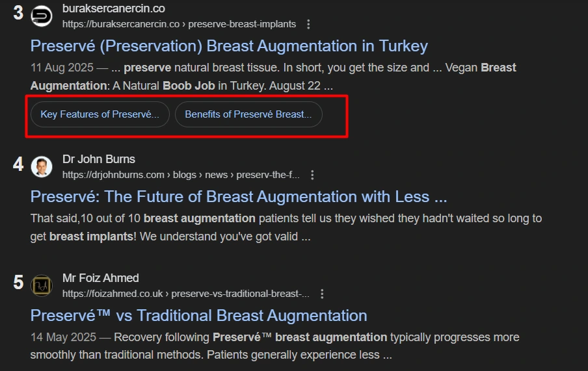Click the snippet starting "That said, 10 out of 10"

click(x=286, y=227)
